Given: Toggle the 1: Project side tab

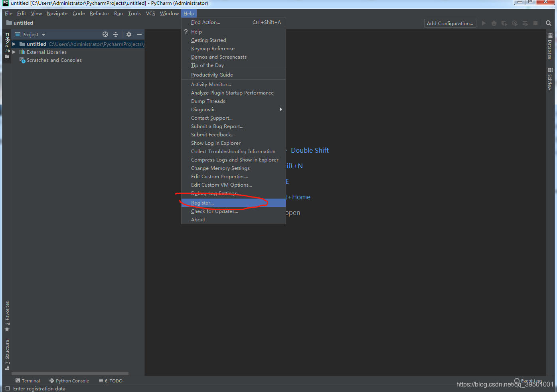Looking at the screenshot, I should click(7, 45).
